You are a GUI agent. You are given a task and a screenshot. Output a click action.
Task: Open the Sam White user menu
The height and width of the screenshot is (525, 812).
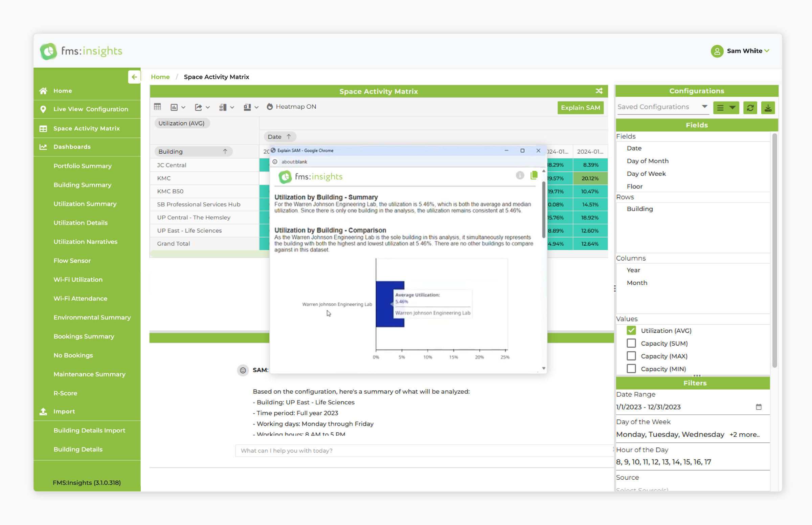point(740,51)
